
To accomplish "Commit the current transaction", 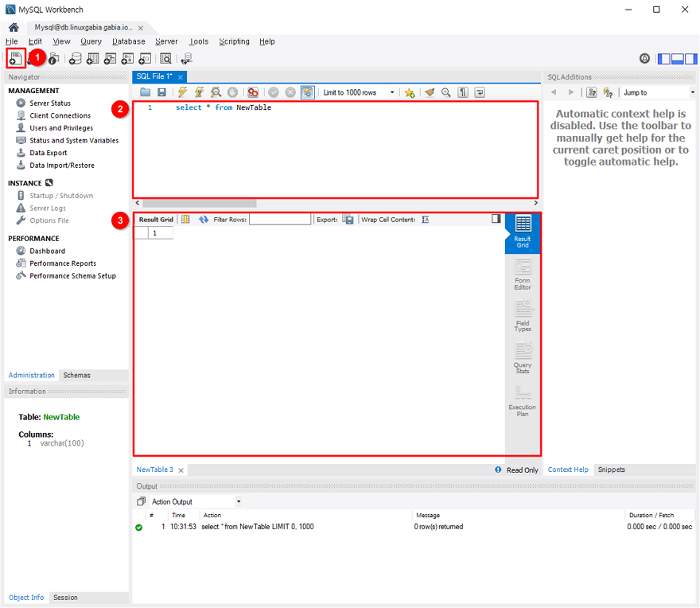I will pos(274,92).
